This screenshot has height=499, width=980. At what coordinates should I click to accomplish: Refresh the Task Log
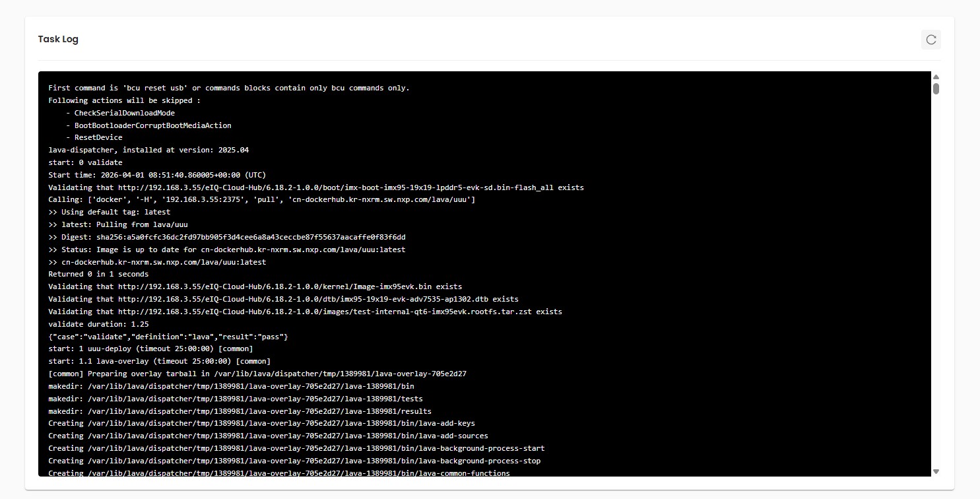click(931, 40)
